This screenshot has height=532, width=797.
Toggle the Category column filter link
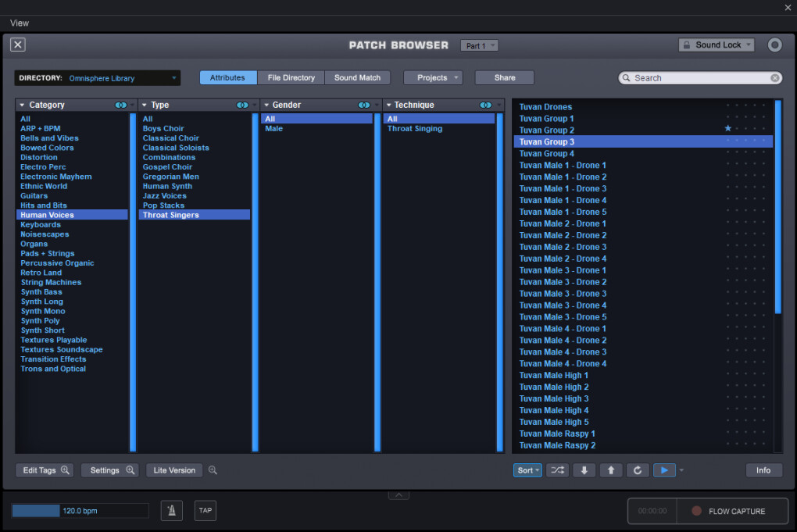click(121, 105)
